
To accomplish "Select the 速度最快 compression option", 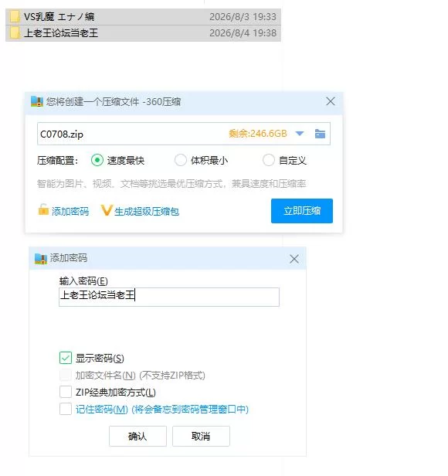I will [97, 160].
